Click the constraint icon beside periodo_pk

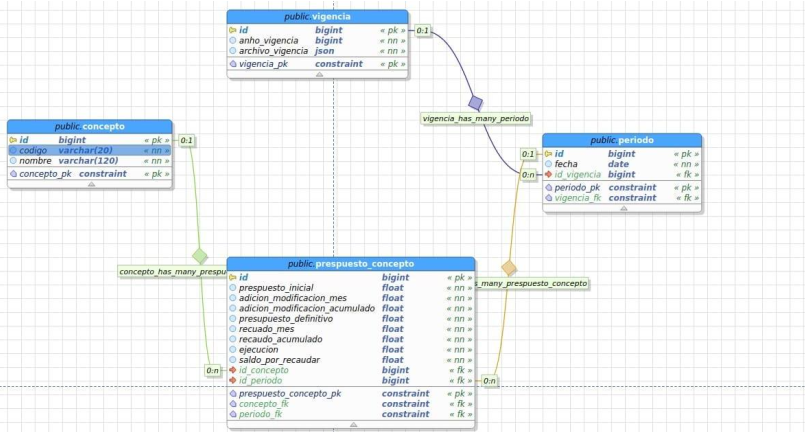(x=548, y=188)
